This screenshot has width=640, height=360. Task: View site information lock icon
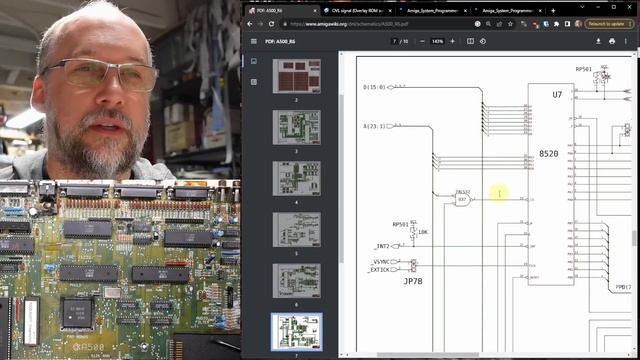285,24
